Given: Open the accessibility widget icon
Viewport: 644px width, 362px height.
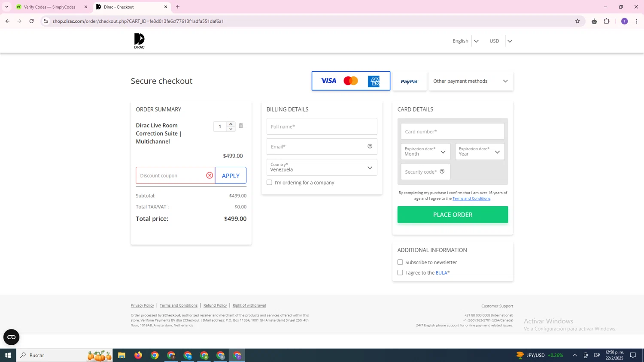Looking at the screenshot, I should point(12,337).
